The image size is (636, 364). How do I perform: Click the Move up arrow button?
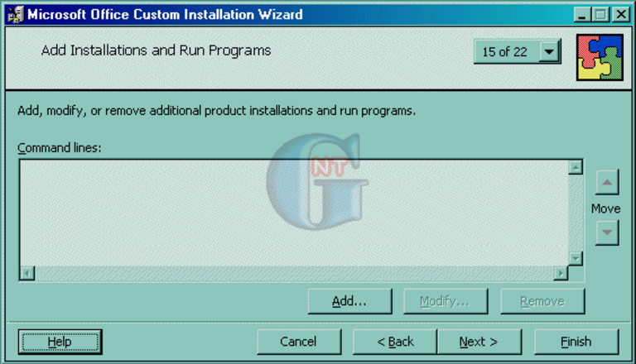[x=607, y=182]
